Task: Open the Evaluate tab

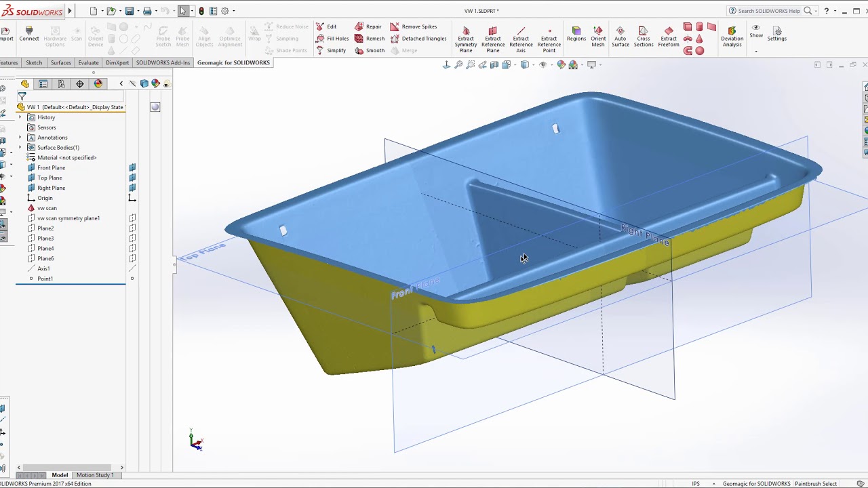Action: [88, 62]
